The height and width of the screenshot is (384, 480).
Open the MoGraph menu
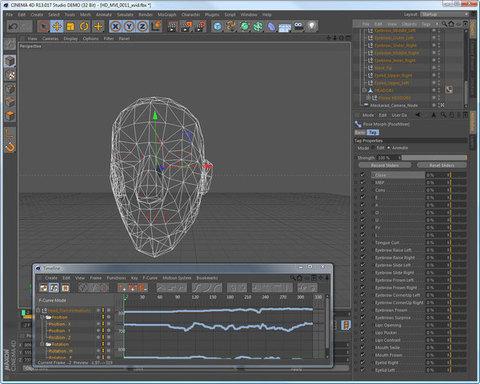pyautogui.click(x=167, y=15)
